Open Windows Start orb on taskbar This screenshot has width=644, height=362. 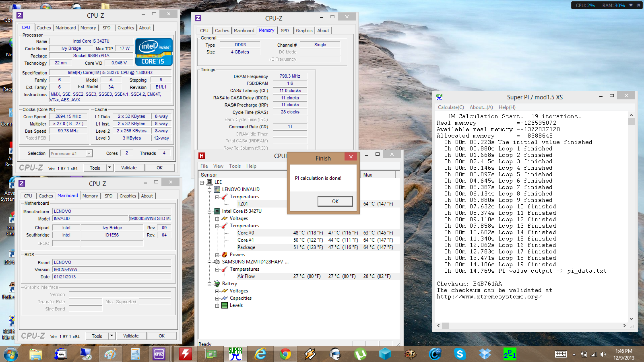11,354
